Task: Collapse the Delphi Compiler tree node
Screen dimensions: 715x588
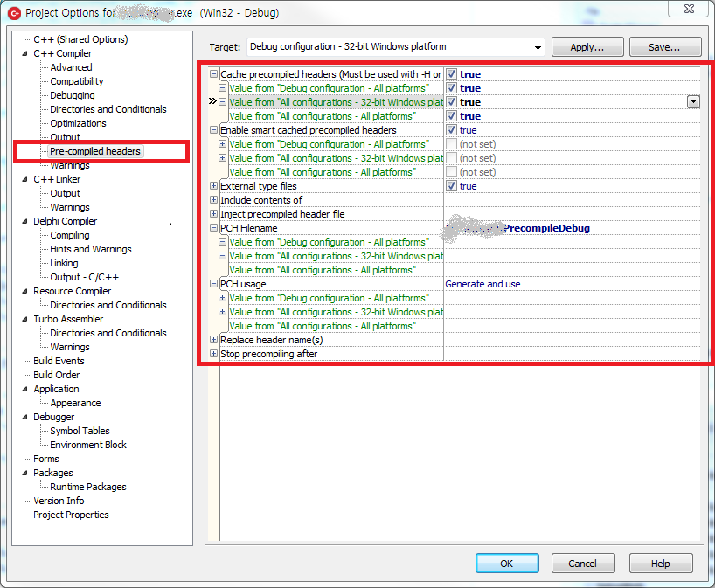Action: click(25, 221)
